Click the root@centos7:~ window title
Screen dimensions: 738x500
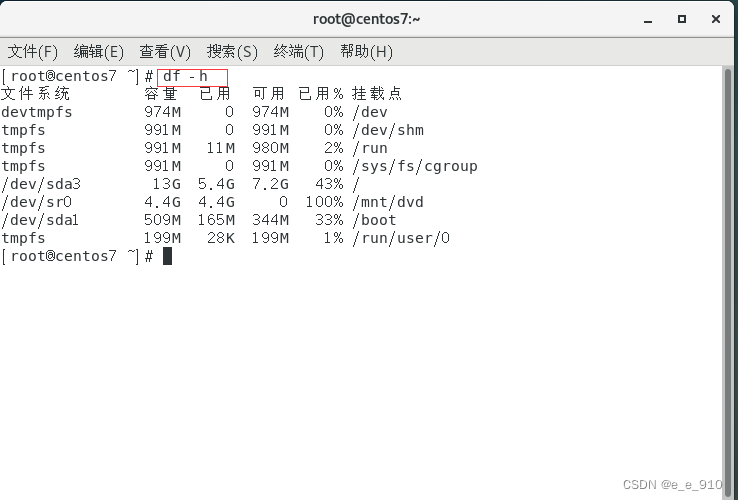click(367, 19)
